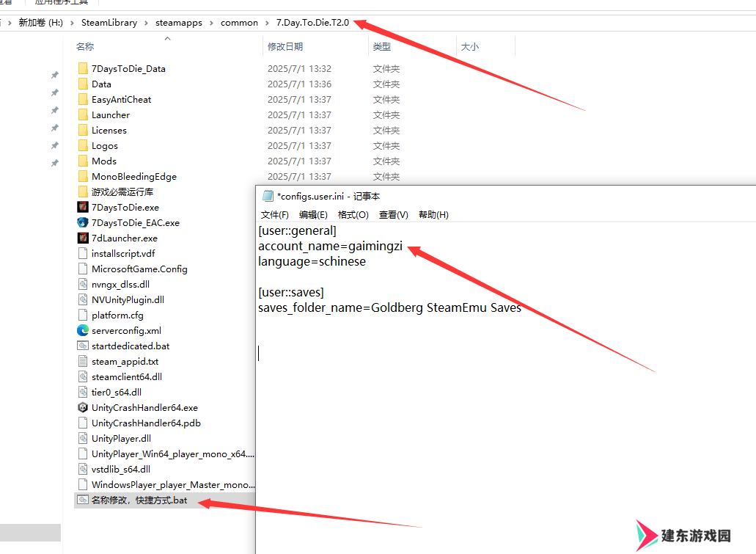The width and height of the screenshot is (756, 554).
Task: Open the 文件(F) menu in Notepad
Action: [x=275, y=215]
